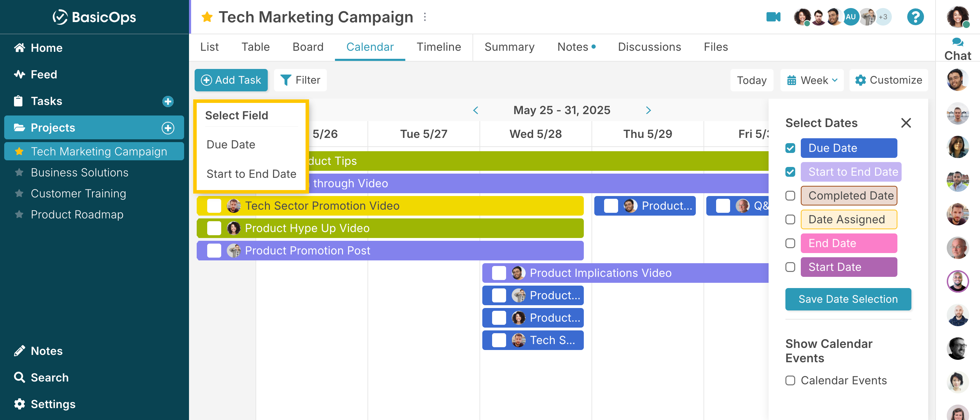This screenshot has height=420, width=980.
Task: Open the Tech S... task on Wednesday
Action: point(533,340)
